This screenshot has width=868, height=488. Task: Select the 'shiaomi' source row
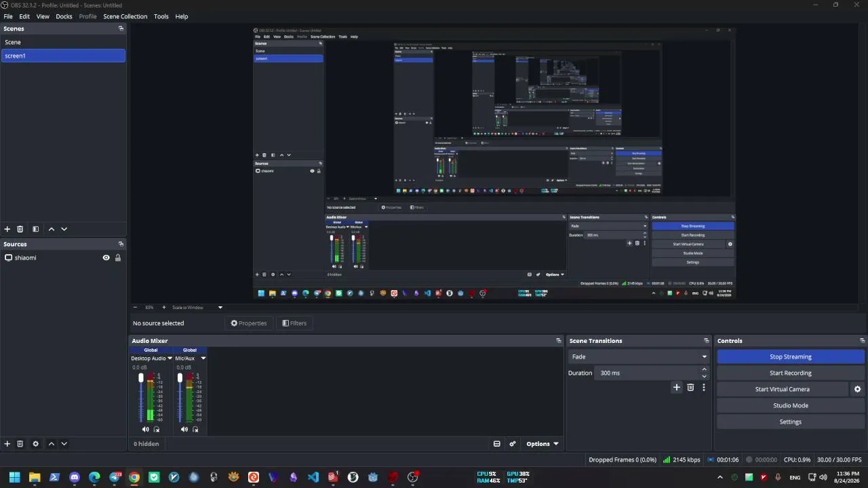[x=63, y=258]
